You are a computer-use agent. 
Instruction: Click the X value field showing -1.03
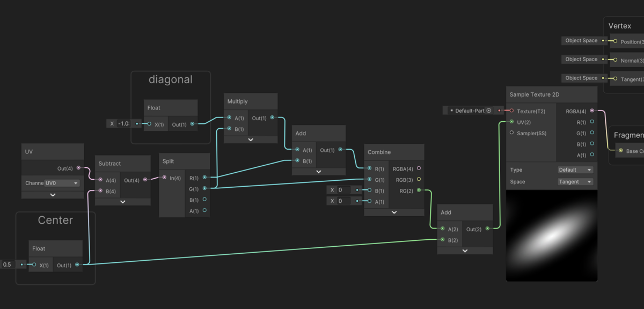[125, 123]
